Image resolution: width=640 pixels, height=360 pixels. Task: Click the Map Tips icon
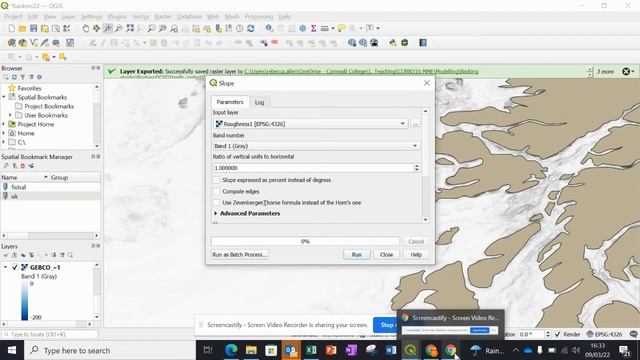point(341,28)
